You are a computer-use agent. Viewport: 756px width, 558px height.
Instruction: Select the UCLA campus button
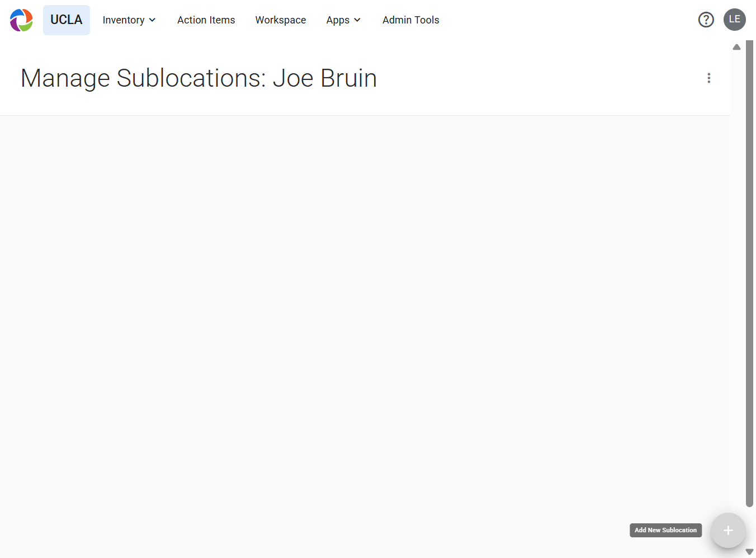[67, 20]
